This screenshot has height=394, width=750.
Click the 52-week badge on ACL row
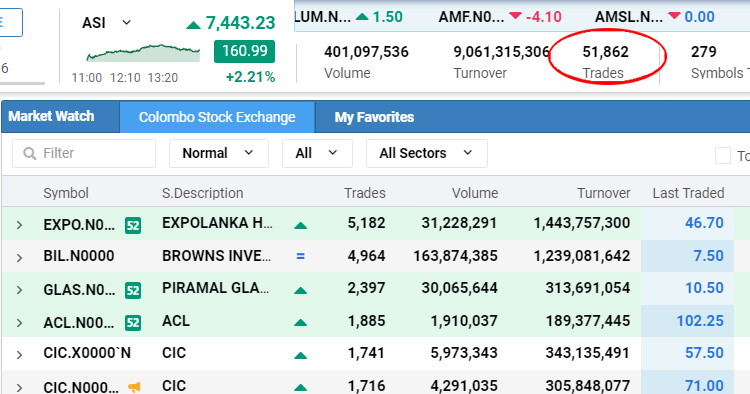pos(133,323)
